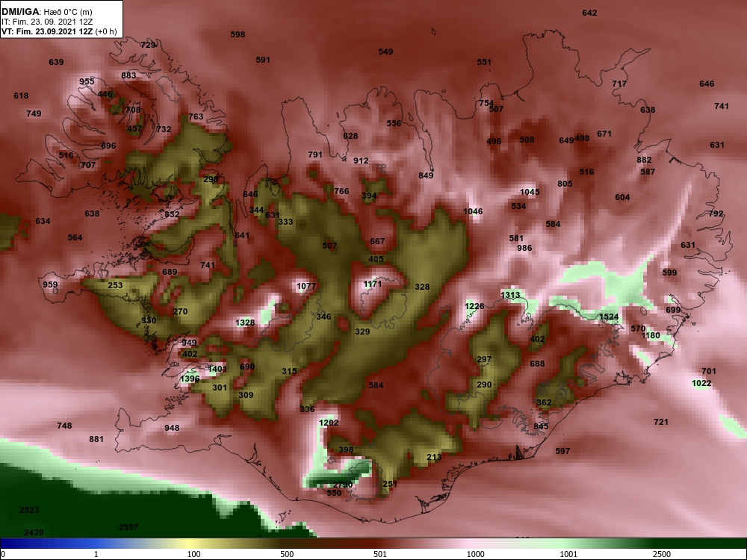Screen dimensions: 747x560
Task: Click the 845 value on the map
Action: [541, 426]
